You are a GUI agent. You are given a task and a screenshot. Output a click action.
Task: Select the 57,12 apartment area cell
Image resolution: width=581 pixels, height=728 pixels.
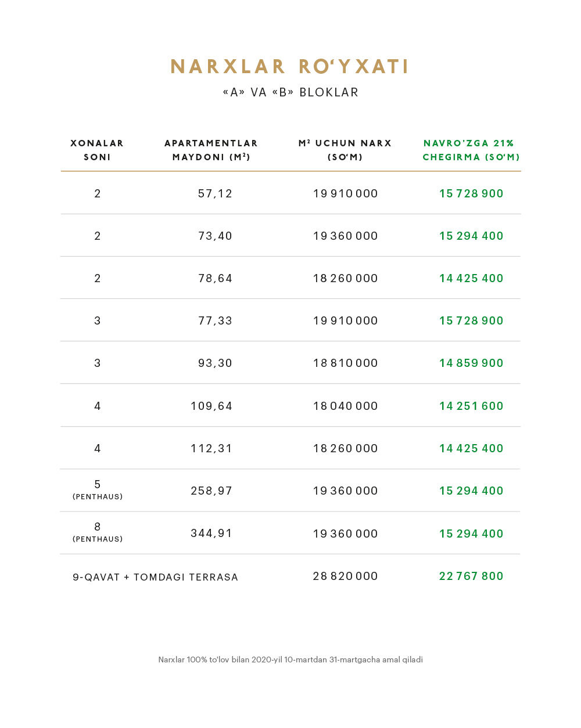pyautogui.click(x=215, y=193)
